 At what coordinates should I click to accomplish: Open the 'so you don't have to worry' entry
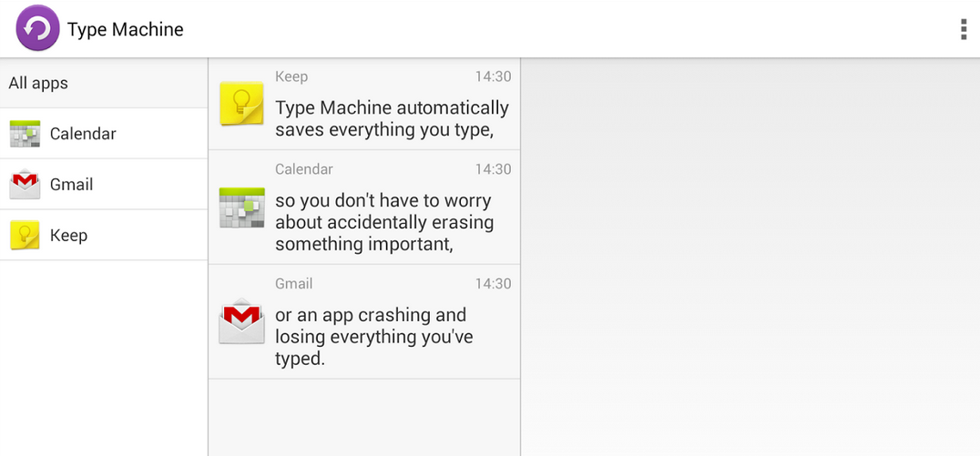tap(383, 222)
